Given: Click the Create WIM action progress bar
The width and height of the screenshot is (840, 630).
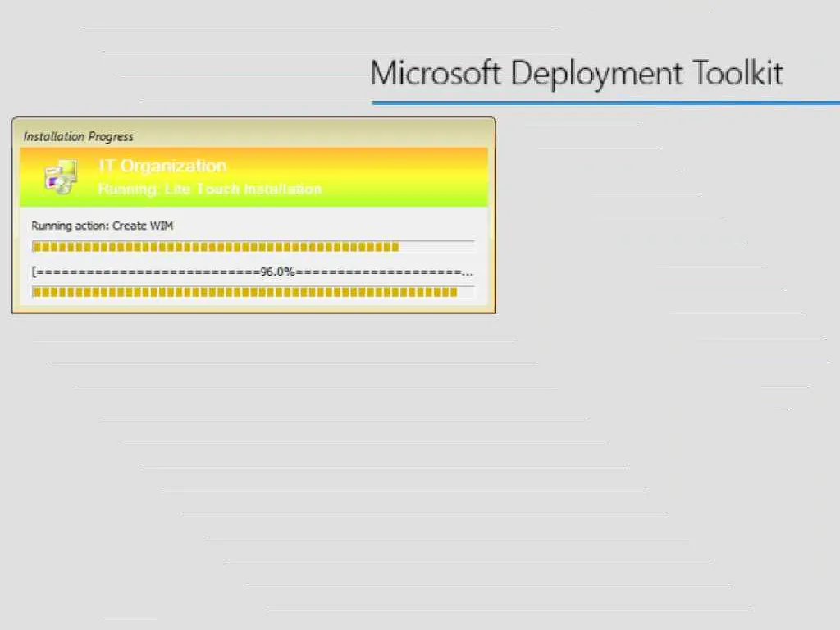Looking at the screenshot, I should pyautogui.click(x=253, y=246).
